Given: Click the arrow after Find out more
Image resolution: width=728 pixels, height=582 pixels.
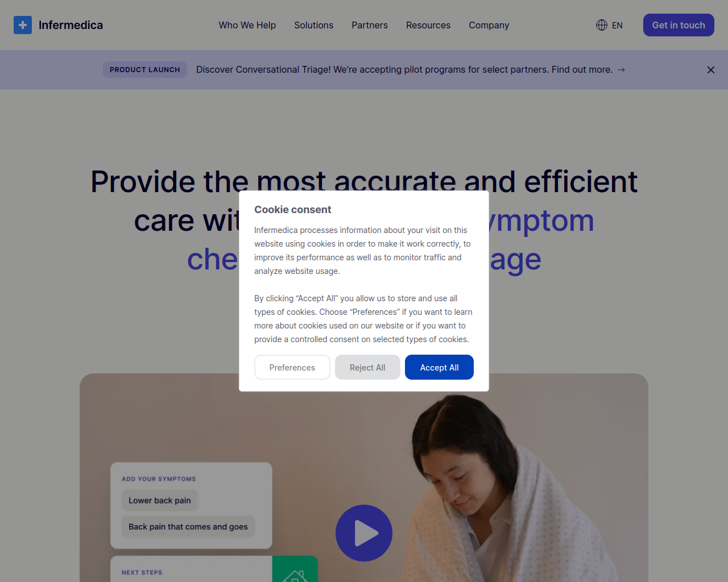Looking at the screenshot, I should (x=621, y=70).
